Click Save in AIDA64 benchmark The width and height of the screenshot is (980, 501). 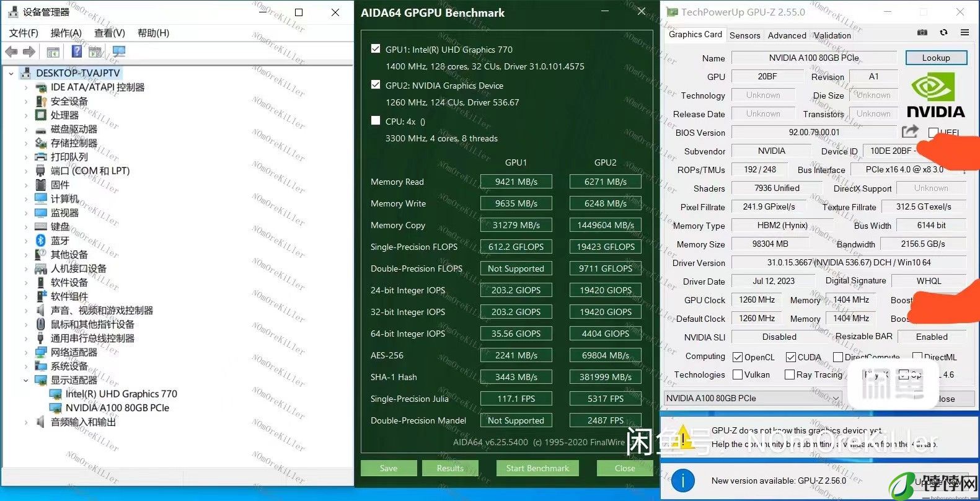tap(389, 468)
